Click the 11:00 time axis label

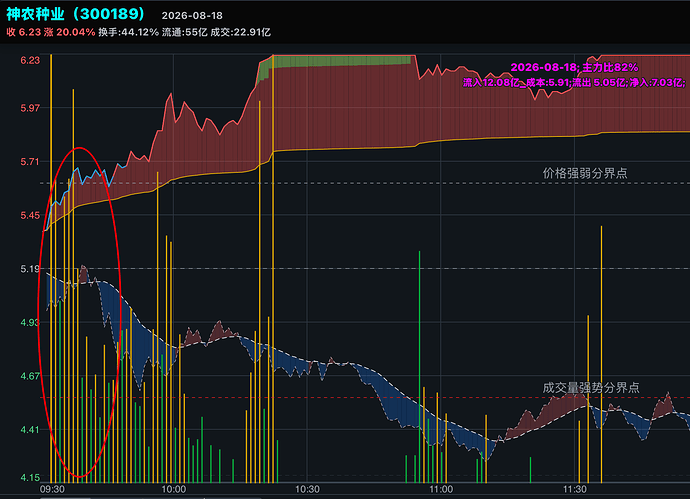(x=441, y=489)
